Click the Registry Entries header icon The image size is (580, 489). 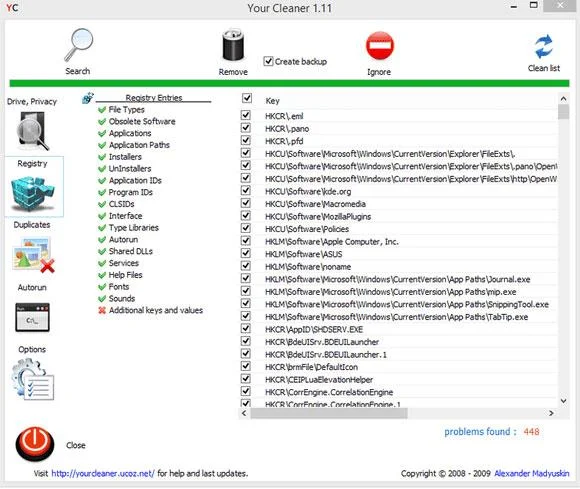[x=88, y=98]
